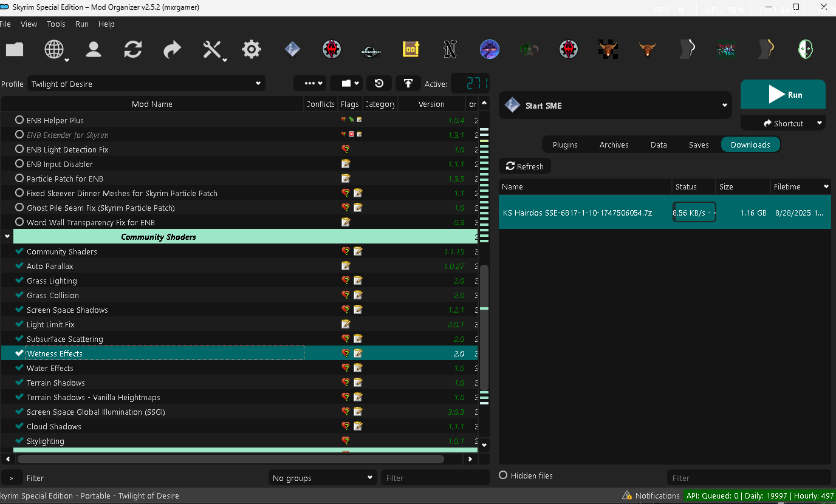This screenshot has height=504, width=836.
Task: Uncheck the Terrain Shadows - Vanilla Heightmaps mod
Action: (x=19, y=397)
